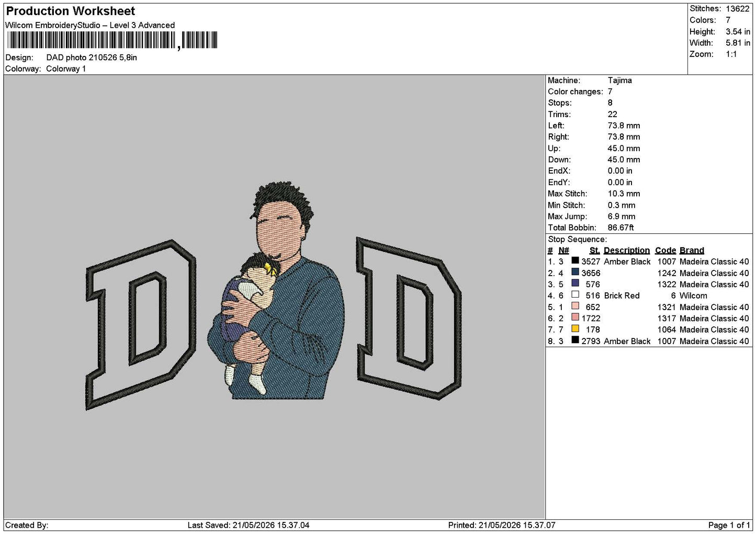Click the EndX: label

coord(559,171)
